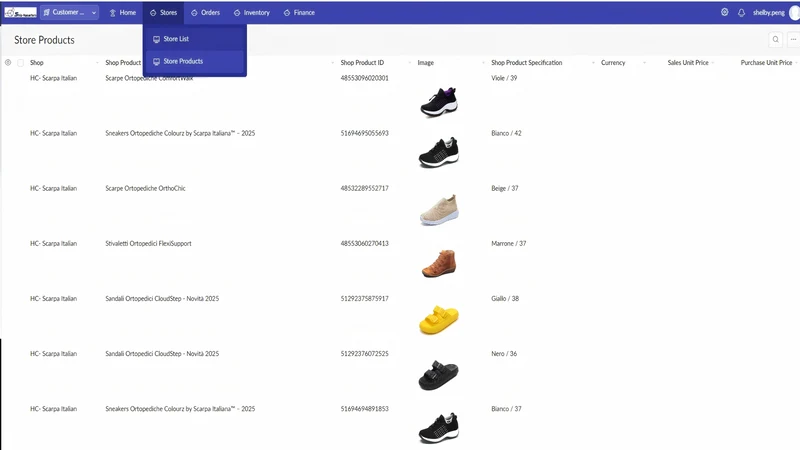The image size is (800, 450).
Task: Click the Marrone / 37 specification
Action: [509, 243]
